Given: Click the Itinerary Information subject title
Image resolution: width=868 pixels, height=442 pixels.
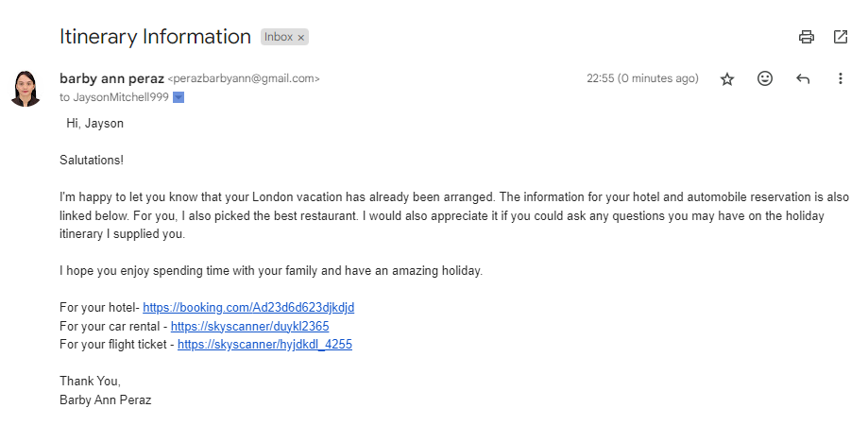Looking at the screenshot, I should tap(155, 37).
